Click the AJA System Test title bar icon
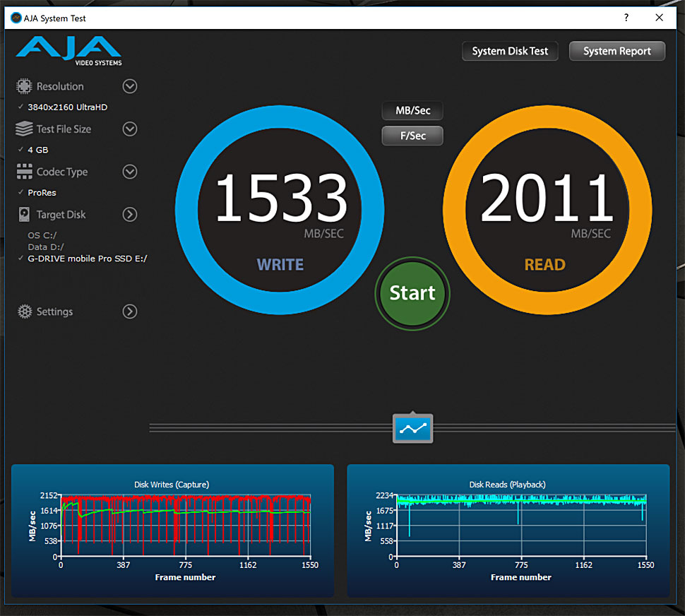685x616 pixels. point(16,18)
